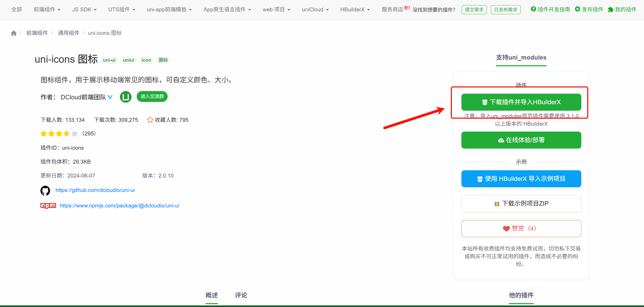Screen dimensions: 644x307
Task: Expand the UTS插件 dropdown
Action: [122, 10]
